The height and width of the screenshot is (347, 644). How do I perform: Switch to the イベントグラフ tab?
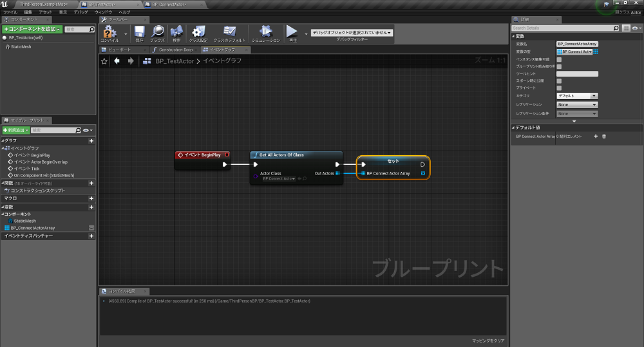[x=225, y=50]
